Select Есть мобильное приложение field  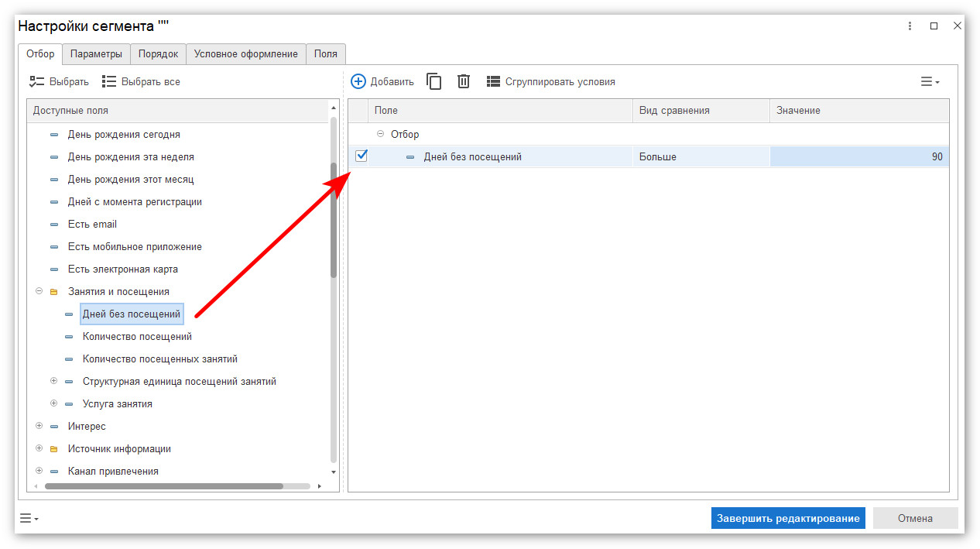coord(135,246)
